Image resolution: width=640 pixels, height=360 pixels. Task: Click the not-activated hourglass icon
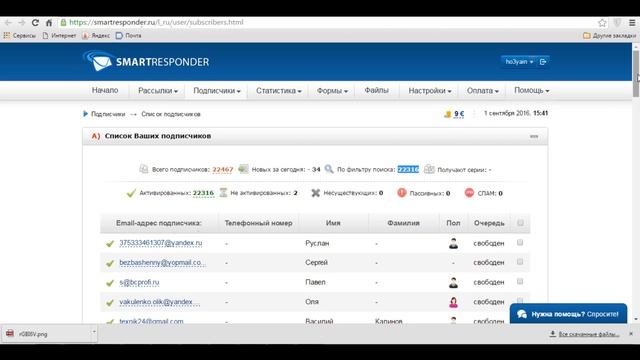tap(223, 192)
